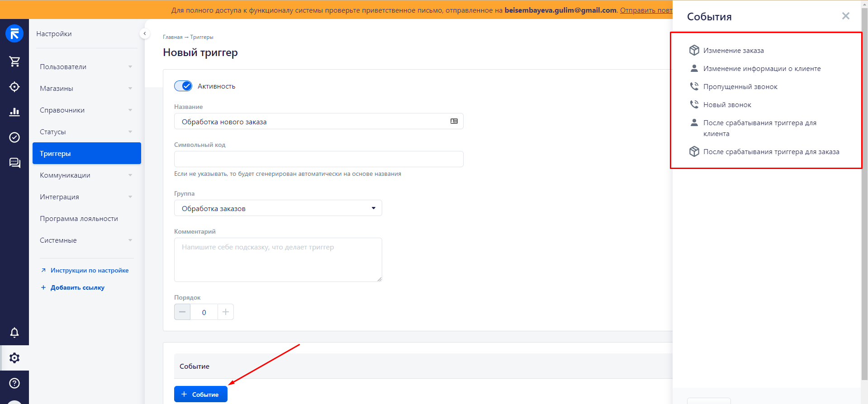Choose Пропущенный звонок event

[740, 87]
